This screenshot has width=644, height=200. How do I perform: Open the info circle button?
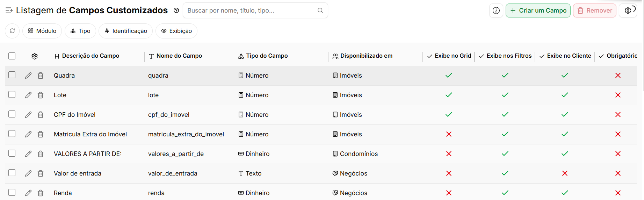point(496,10)
